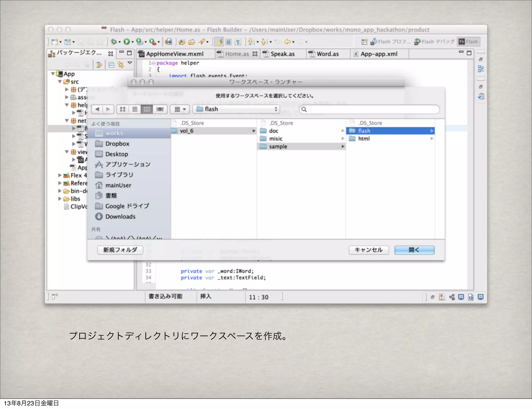The height and width of the screenshot is (409, 532).
Task: Select the html folder
Action: coord(390,139)
